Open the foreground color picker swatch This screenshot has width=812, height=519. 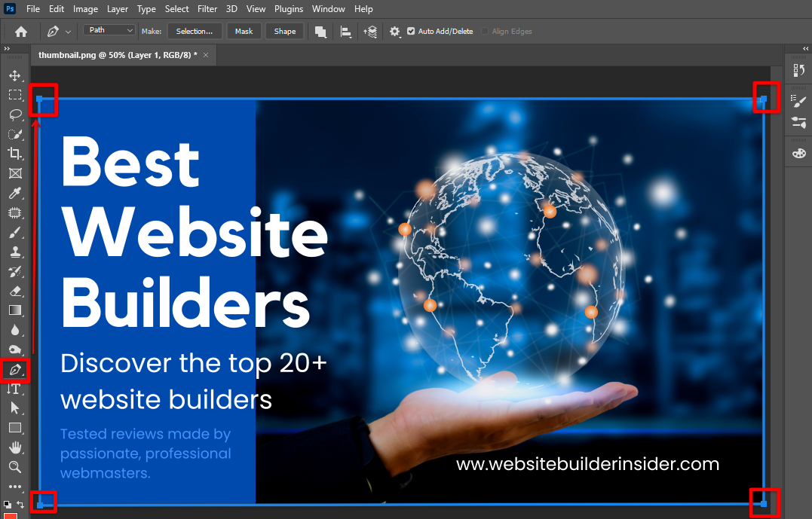pyautogui.click(x=11, y=516)
